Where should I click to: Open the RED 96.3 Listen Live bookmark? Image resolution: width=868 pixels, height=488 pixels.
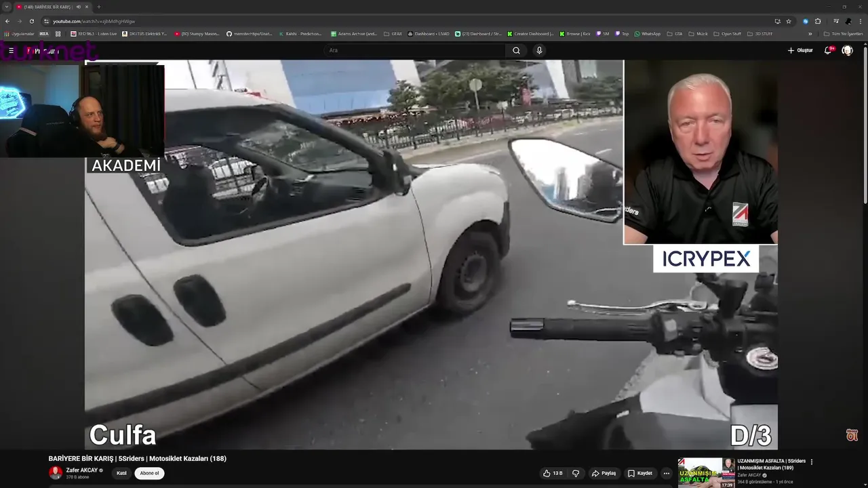94,33
